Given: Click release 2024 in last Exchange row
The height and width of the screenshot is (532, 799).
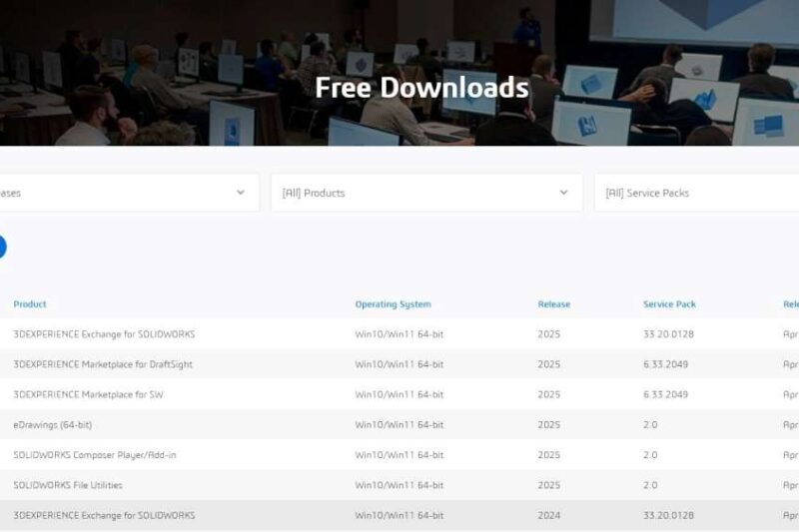Looking at the screenshot, I should 548,515.
